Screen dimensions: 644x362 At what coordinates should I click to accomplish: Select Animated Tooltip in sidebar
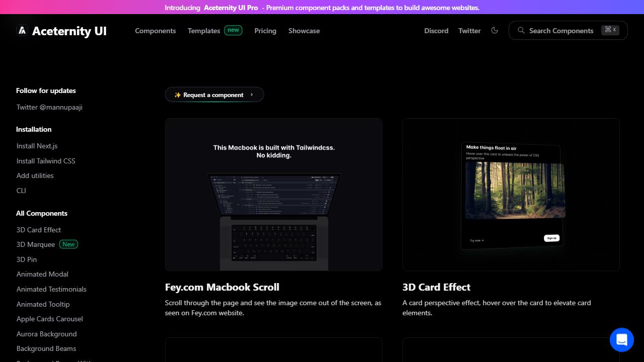pos(43,304)
